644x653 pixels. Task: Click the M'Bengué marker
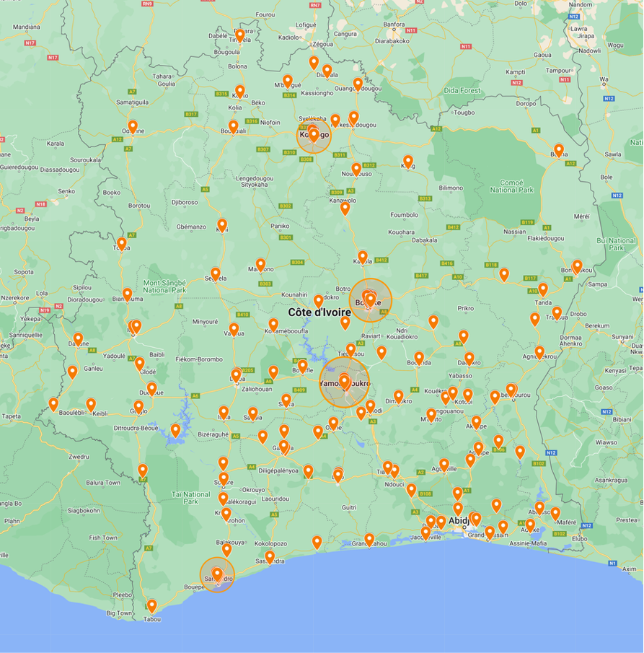(x=288, y=82)
